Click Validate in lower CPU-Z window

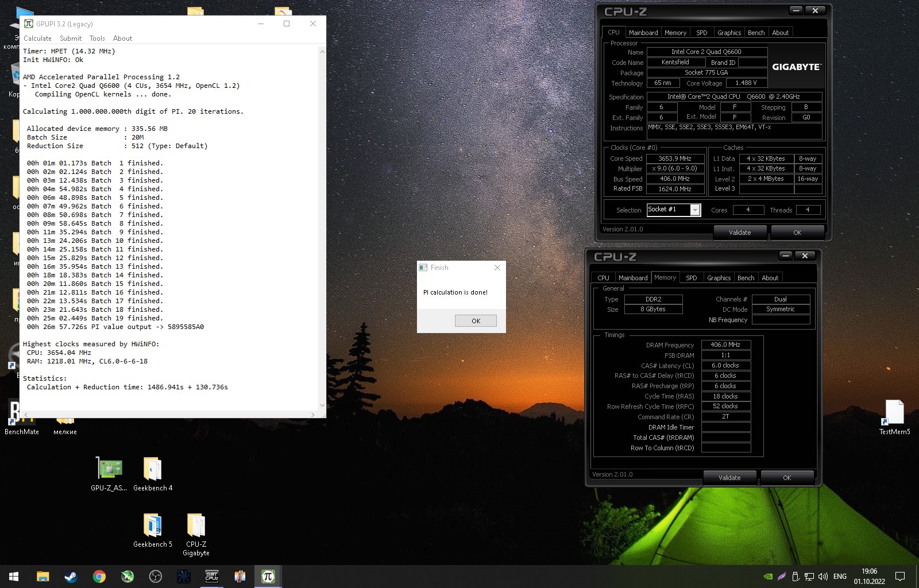pyautogui.click(x=729, y=478)
